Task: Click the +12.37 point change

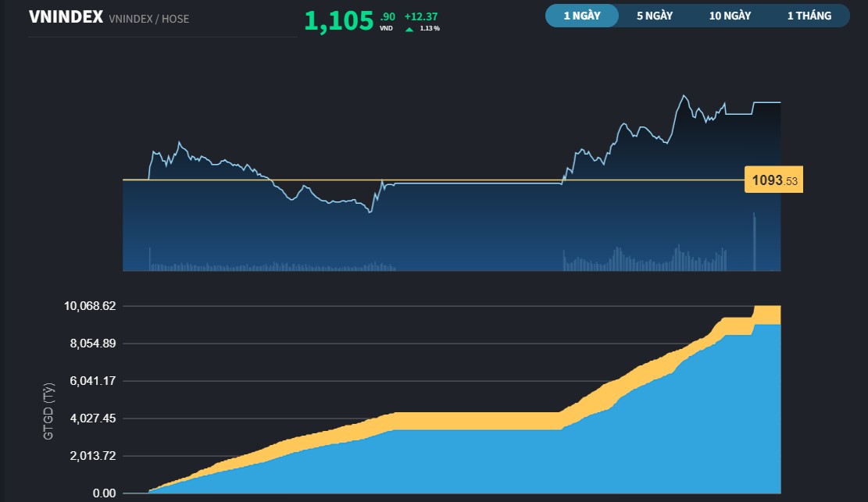Action: tap(420, 16)
